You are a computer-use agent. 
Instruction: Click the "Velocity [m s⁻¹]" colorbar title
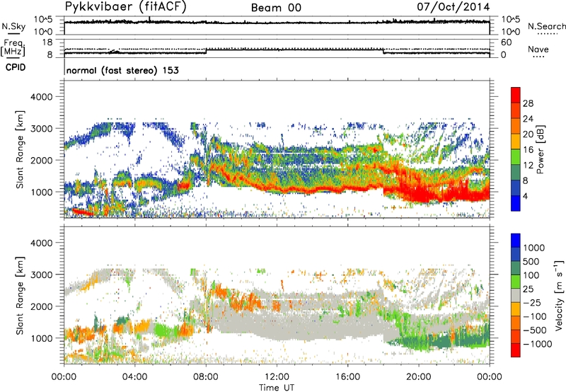[x=559, y=295]
